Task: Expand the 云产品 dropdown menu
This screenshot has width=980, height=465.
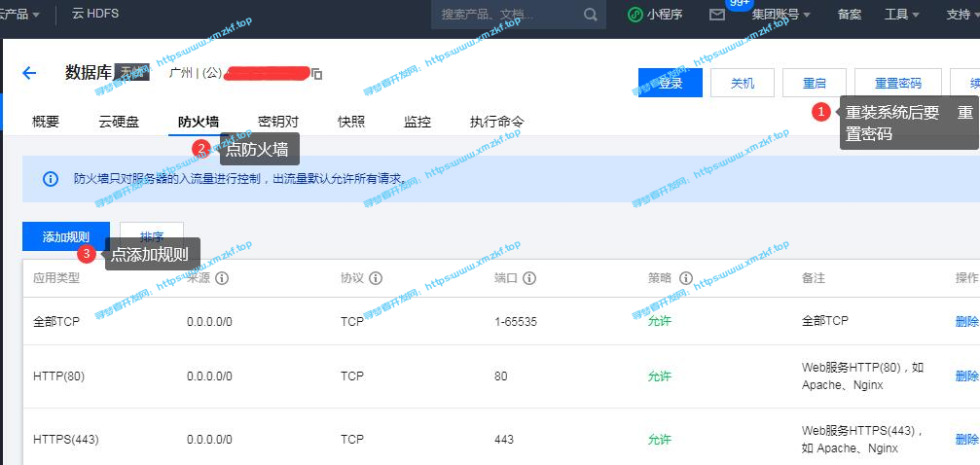Action: tap(20, 14)
